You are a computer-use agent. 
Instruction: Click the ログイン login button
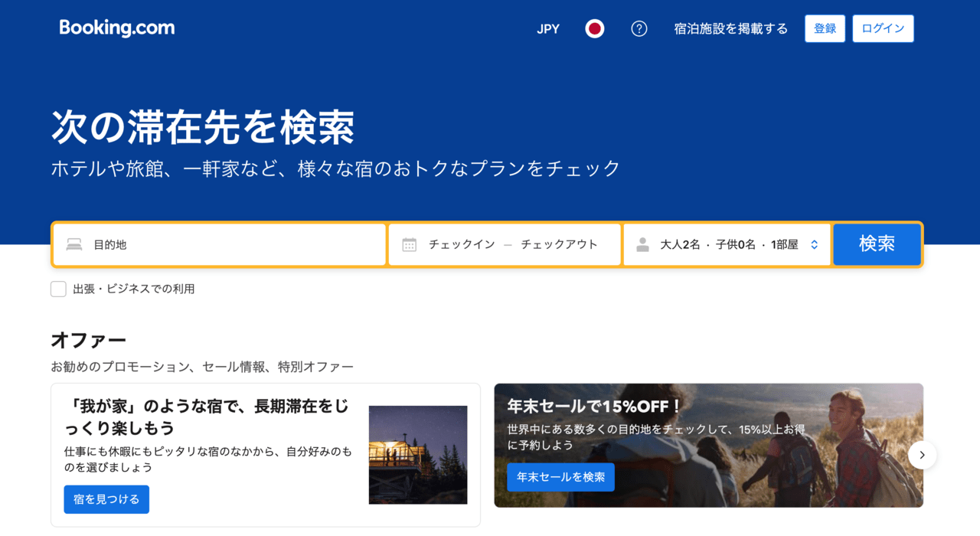pos(883,28)
